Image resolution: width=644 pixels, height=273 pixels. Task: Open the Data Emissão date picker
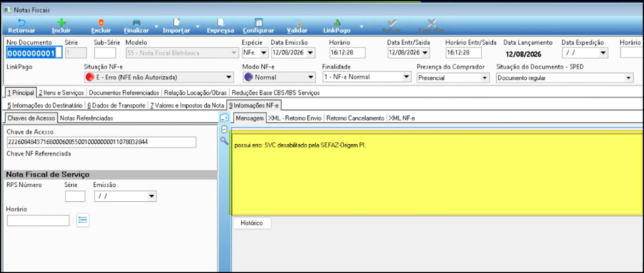point(311,52)
